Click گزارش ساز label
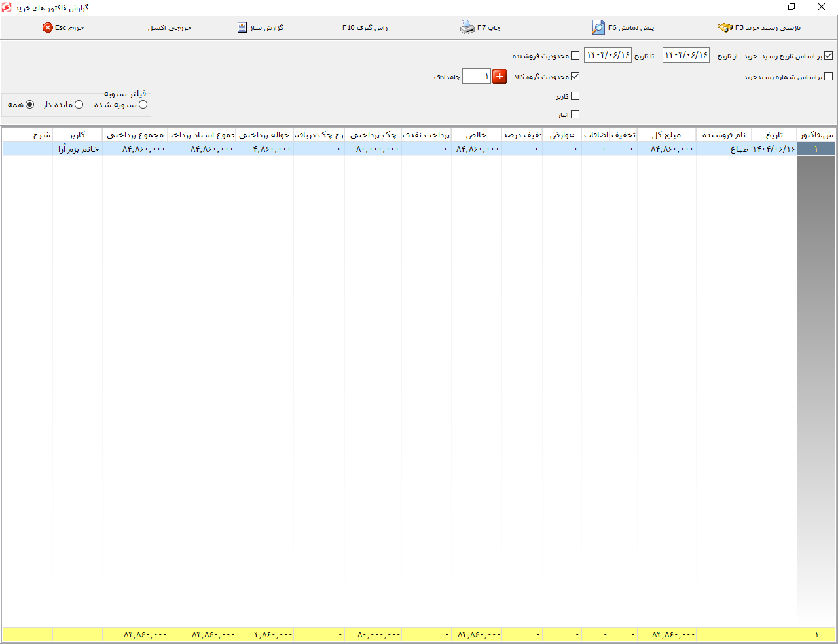Image resolution: width=838 pixels, height=644 pixels. (266, 28)
